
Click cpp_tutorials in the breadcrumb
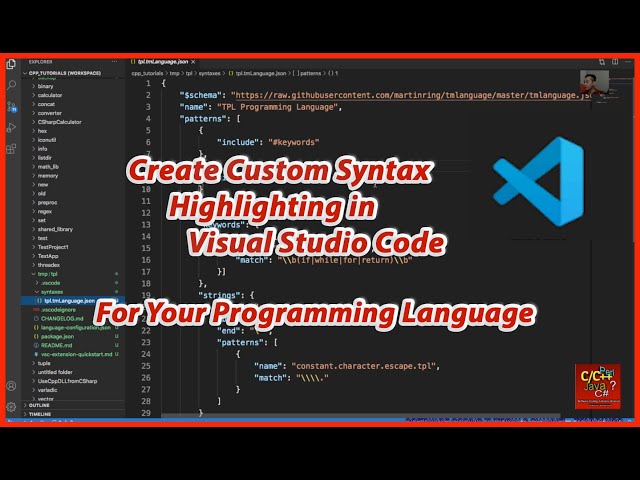(147, 73)
